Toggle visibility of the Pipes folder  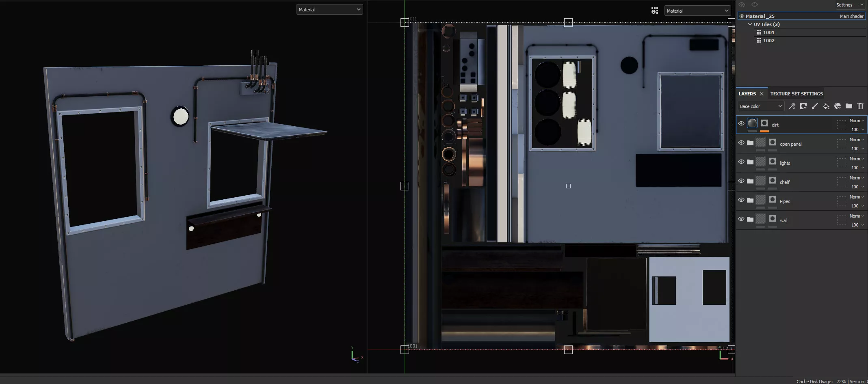click(741, 200)
